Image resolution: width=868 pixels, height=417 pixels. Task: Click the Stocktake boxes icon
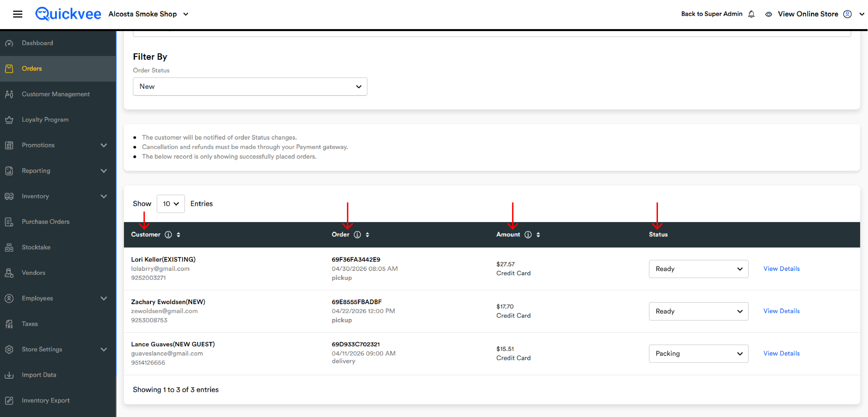pyautogui.click(x=9, y=247)
